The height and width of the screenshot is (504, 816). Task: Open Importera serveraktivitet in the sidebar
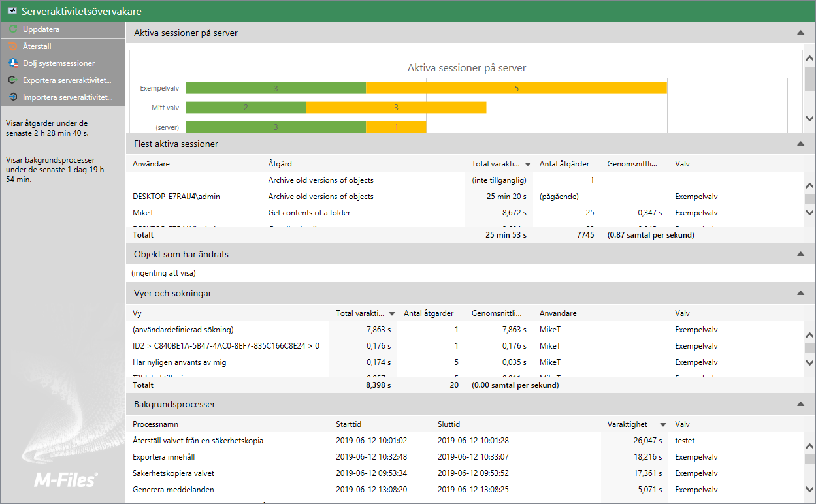62,97
